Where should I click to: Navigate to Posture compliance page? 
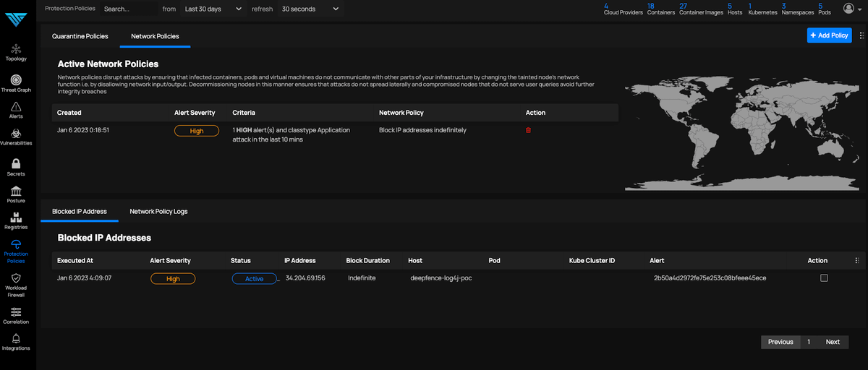(16, 194)
